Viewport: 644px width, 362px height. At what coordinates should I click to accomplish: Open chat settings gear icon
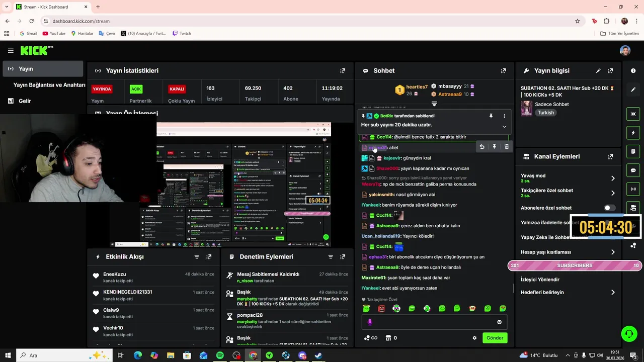pos(474,338)
